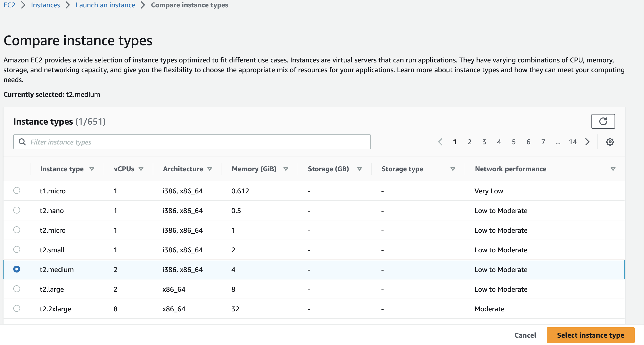Click the column settings gear icon
This screenshot has height=345, width=644.
point(610,142)
